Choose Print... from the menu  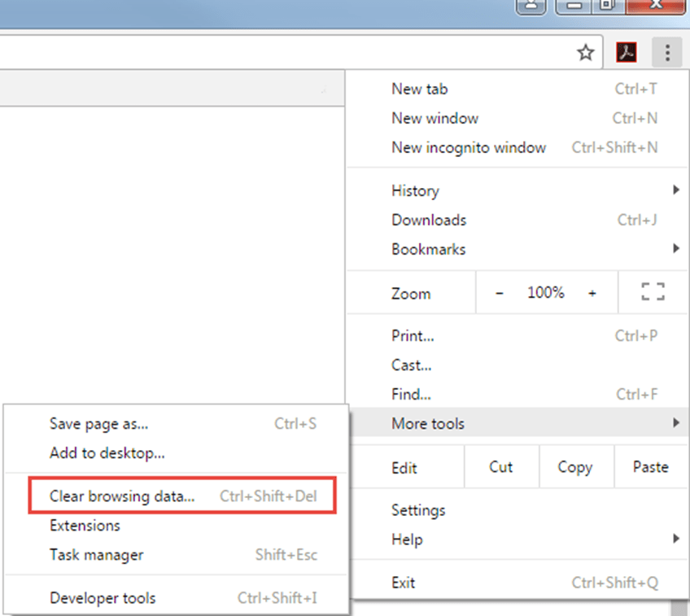pos(518,336)
